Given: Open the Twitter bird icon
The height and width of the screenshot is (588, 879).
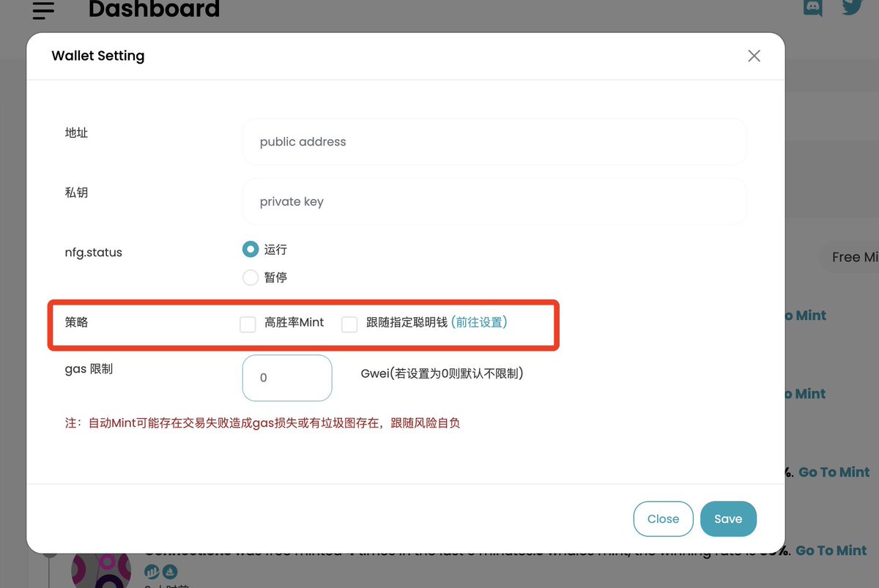Looking at the screenshot, I should [x=852, y=7].
